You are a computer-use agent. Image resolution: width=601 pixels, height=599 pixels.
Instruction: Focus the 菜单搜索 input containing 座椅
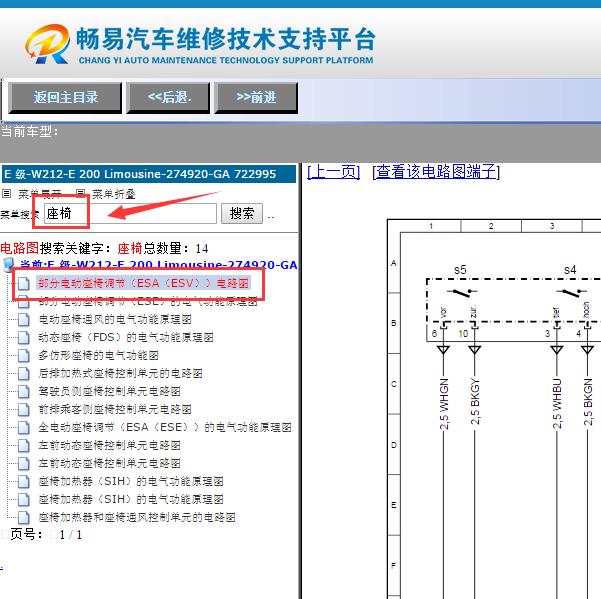pos(130,213)
